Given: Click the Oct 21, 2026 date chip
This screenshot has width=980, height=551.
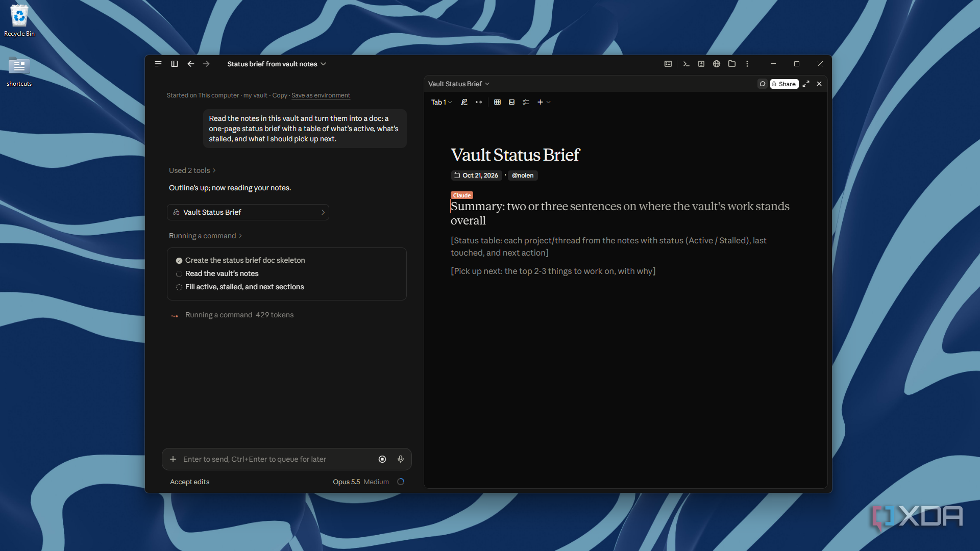Looking at the screenshot, I should click(x=476, y=176).
